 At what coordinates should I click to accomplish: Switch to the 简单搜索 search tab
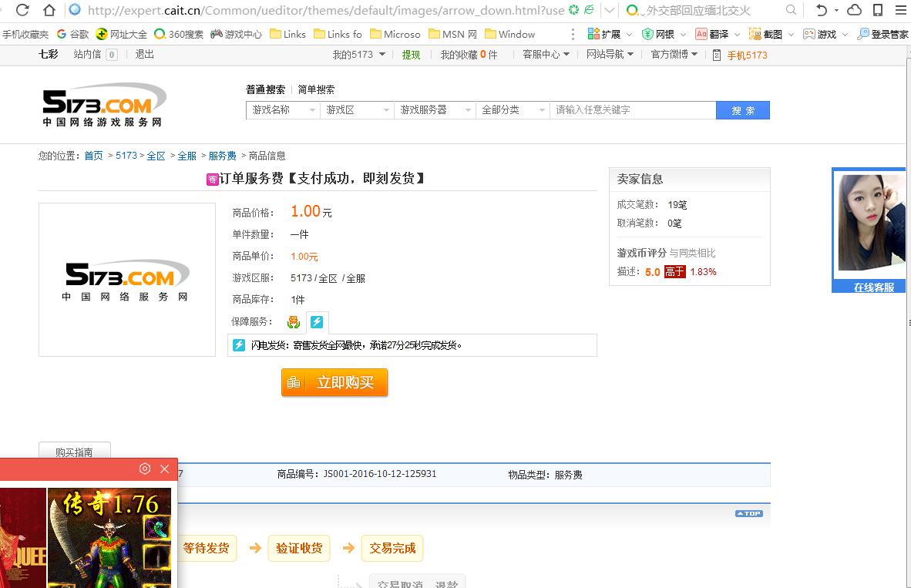coord(315,89)
